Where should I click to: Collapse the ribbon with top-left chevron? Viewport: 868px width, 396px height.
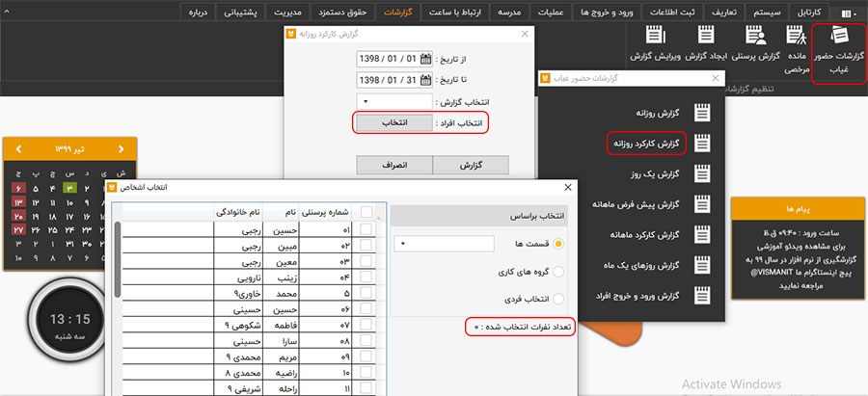coord(6,13)
